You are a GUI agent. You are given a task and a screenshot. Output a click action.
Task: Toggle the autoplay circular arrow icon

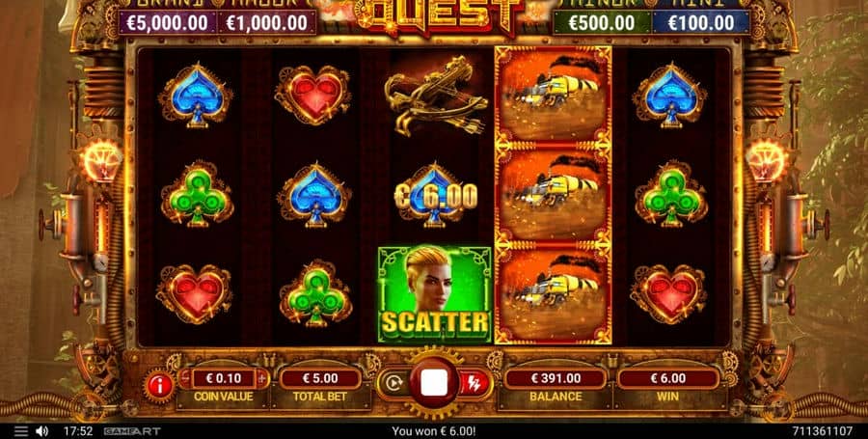(x=393, y=384)
